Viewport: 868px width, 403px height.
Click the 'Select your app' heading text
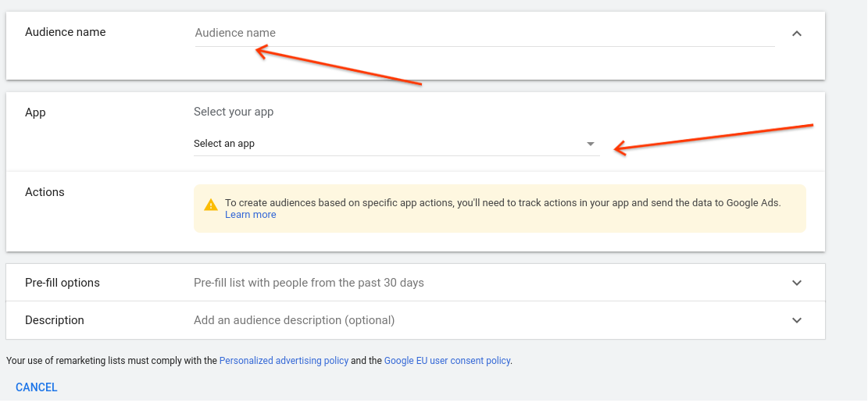point(234,112)
